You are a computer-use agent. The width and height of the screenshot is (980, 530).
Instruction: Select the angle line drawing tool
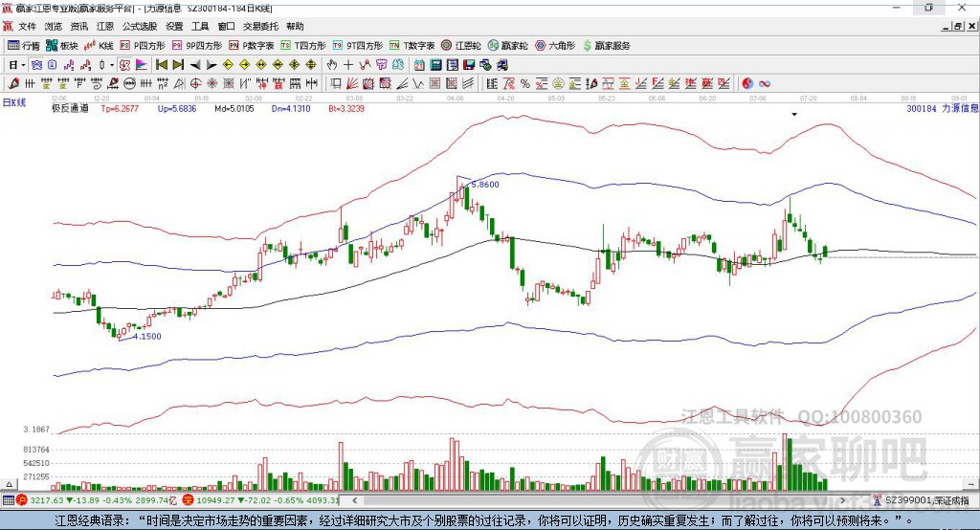click(x=402, y=84)
